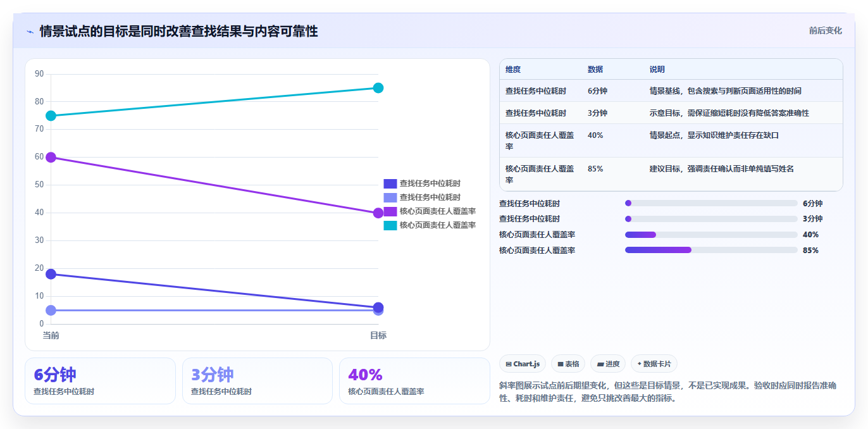
Task: Click the 85% cell in the table
Action: pyautogui.click(x=595, y=169)
